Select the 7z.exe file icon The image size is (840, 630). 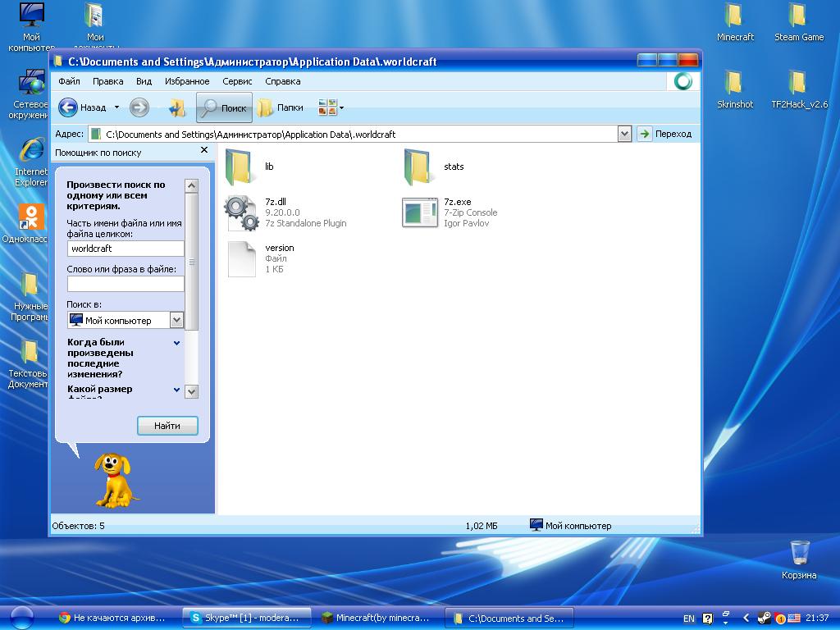click(420, 212)
